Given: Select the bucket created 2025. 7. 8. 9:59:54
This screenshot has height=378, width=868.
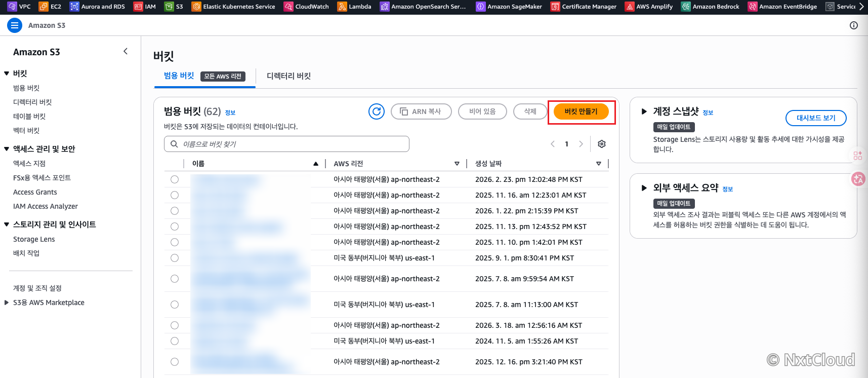Looking at the screenshot, I should click(175, 279).
